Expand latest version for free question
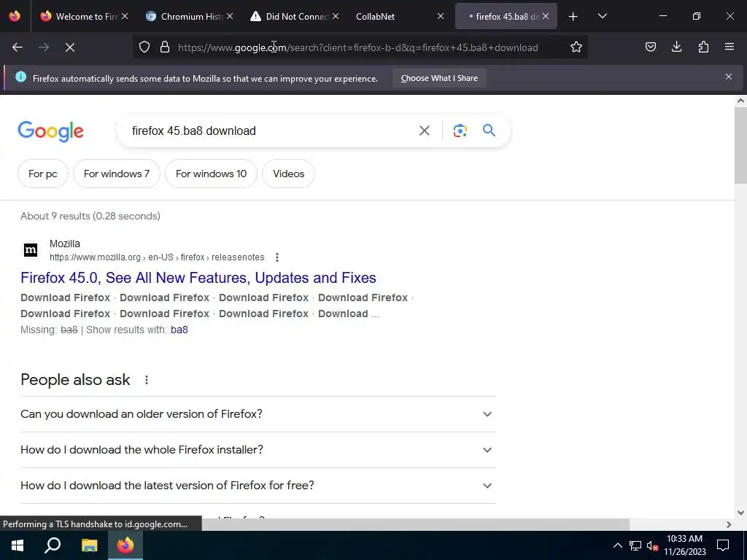The height and width of the screenshot is (560, 747). tap(258, 485)
